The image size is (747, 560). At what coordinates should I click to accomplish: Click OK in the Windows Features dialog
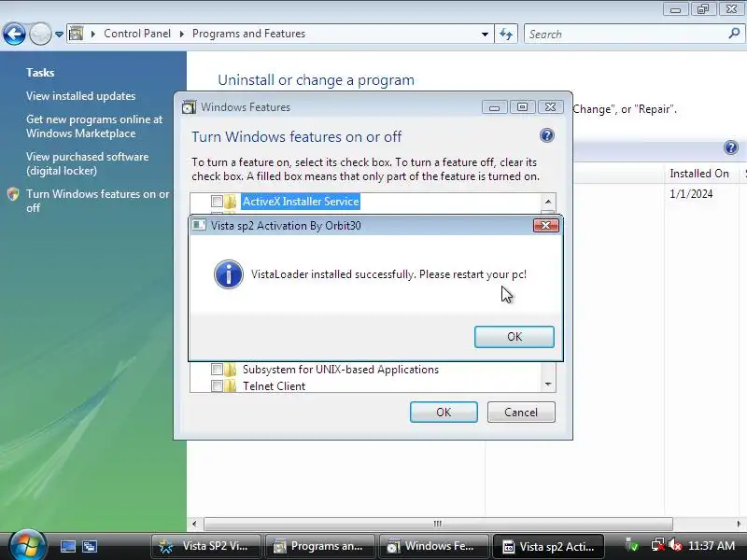444,412
